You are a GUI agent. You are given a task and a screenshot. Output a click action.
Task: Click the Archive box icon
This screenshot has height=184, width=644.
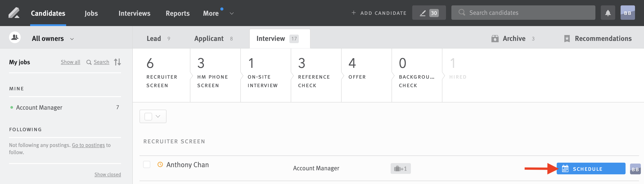[x=495, y=38]
